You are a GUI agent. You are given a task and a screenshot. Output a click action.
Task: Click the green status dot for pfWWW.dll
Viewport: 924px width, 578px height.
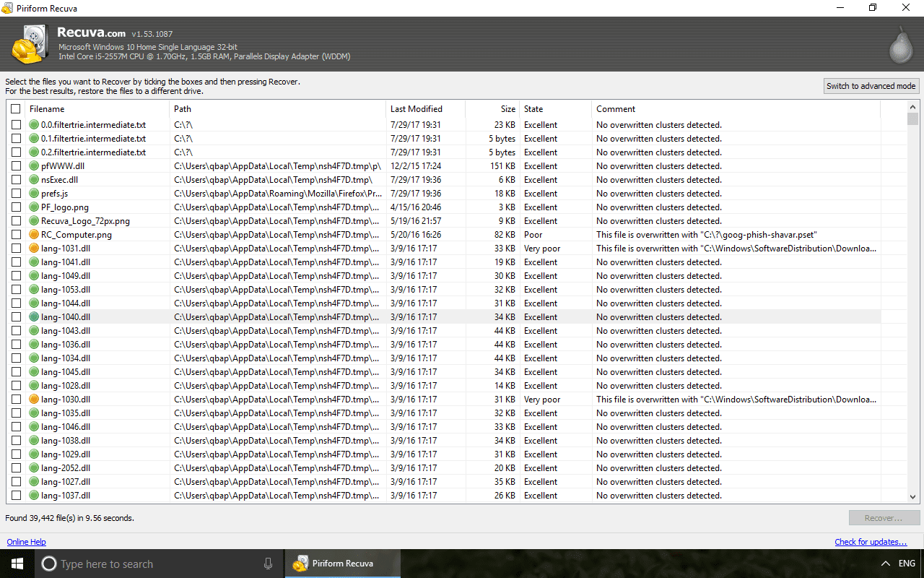click(x=34, y=166)
